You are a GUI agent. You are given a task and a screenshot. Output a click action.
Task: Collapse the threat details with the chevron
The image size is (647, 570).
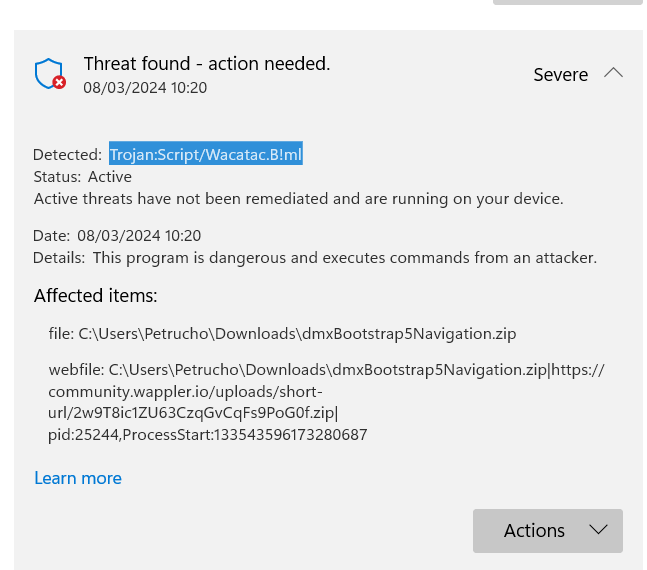pos(614,74)
